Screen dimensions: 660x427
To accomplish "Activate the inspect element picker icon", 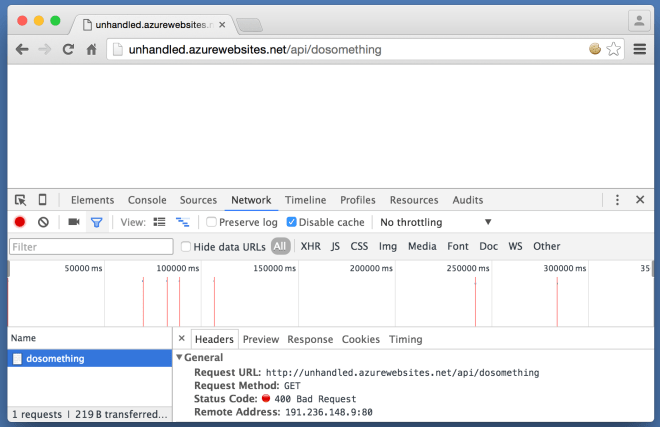I will point(20,200).
